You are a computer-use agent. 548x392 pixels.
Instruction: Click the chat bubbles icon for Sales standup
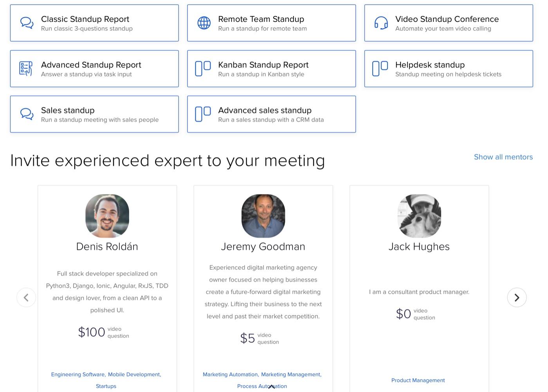click(27, 114)
